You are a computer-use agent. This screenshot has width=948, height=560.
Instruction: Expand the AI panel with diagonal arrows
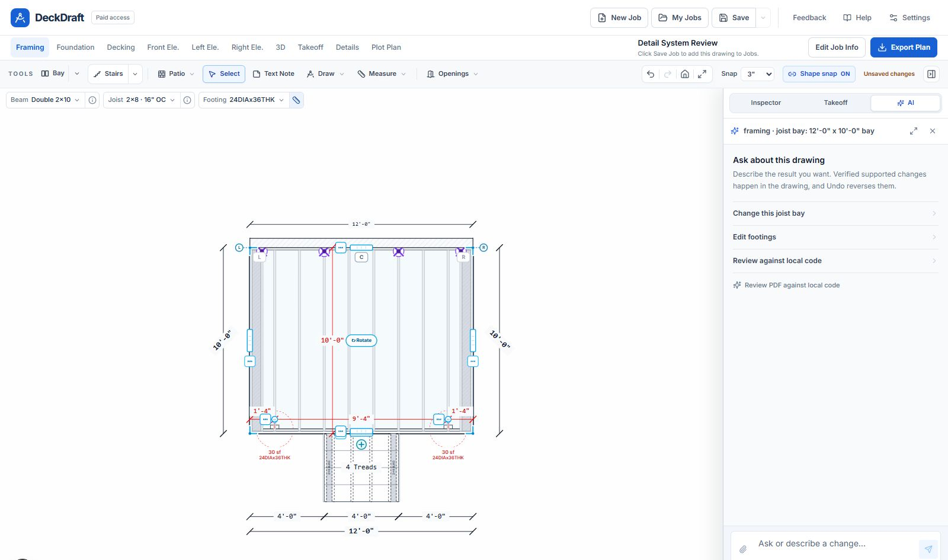914,131
